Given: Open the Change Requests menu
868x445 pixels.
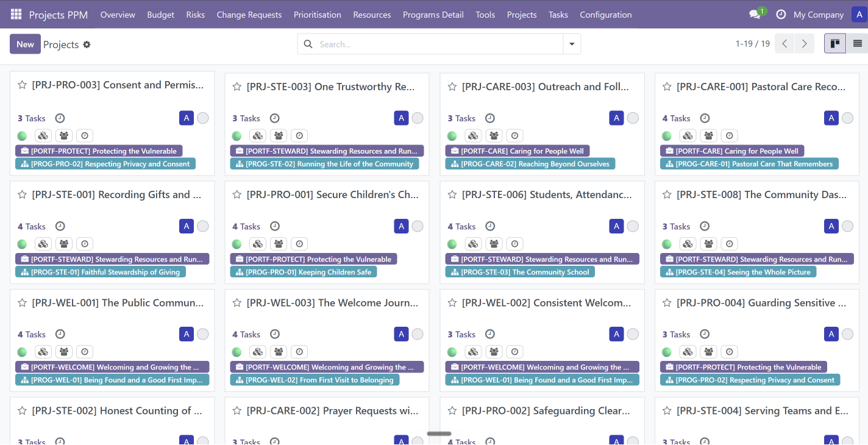Looking at the screenshot, I should (249, 15).
